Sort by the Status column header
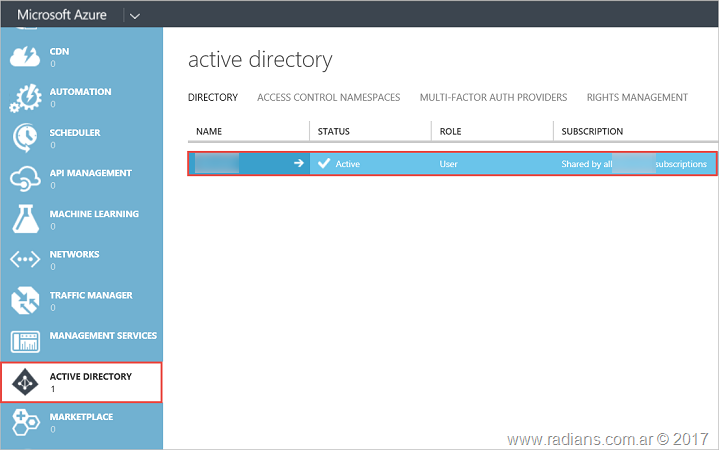719x450 pixels. click(x=334, y=131)
